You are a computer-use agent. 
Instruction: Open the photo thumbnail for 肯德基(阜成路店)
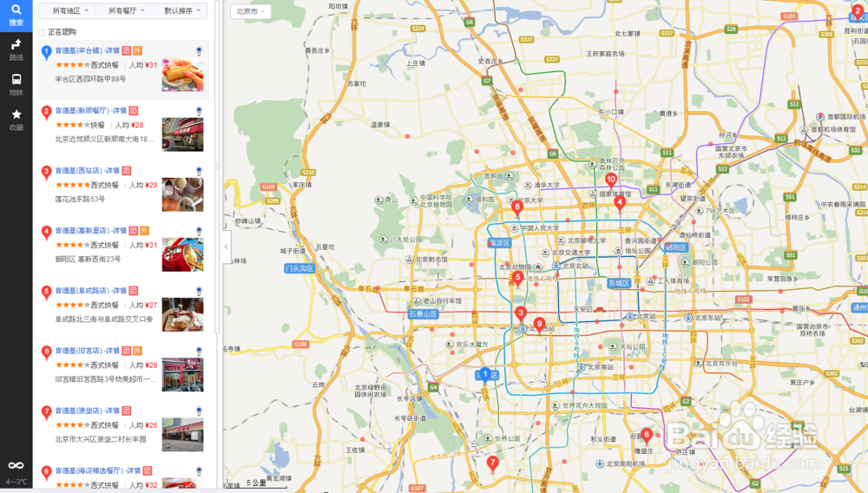pos(182,314)
